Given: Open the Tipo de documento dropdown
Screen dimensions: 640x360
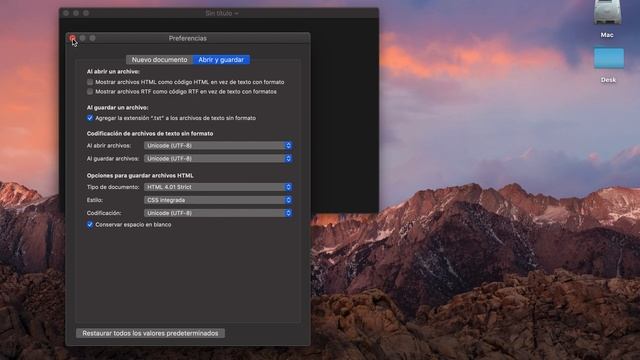Looking at the screenshot, I should [x=218, y=187].
